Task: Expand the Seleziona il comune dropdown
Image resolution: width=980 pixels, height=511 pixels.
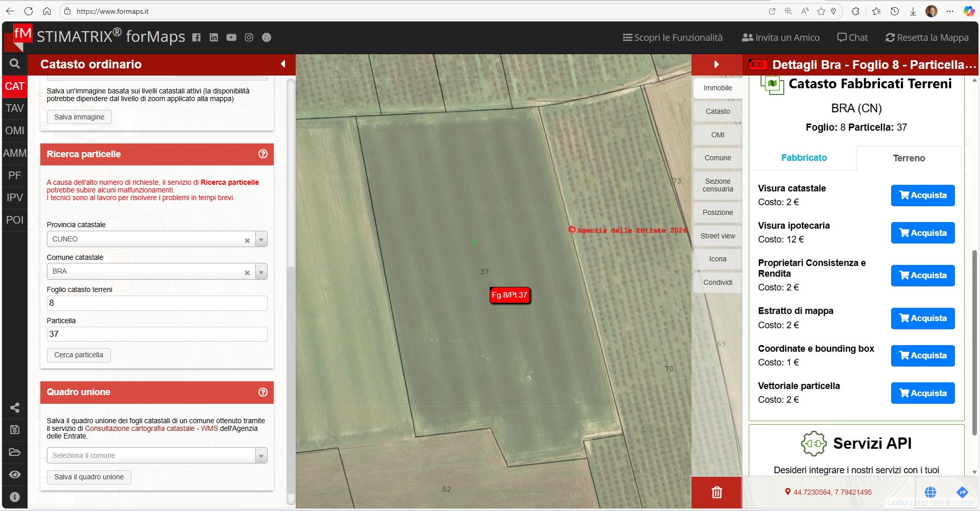Action: point(261,455)
